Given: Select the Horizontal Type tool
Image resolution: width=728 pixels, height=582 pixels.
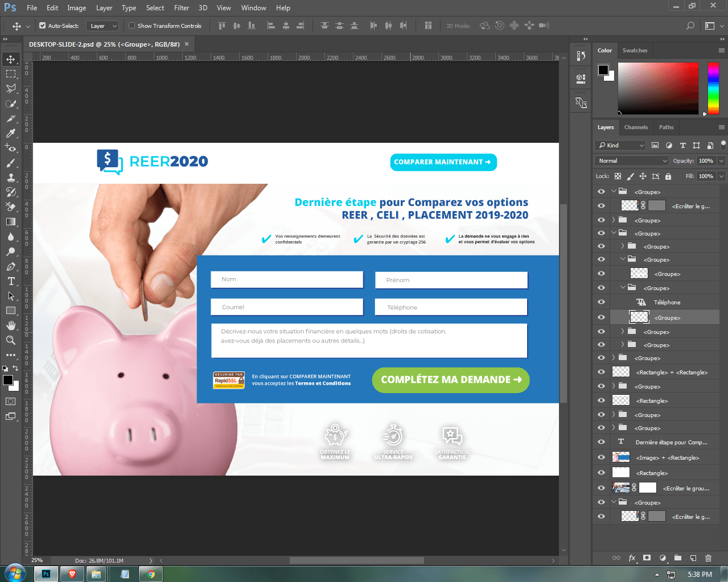Looking at the screenshot, I should 11,281.
